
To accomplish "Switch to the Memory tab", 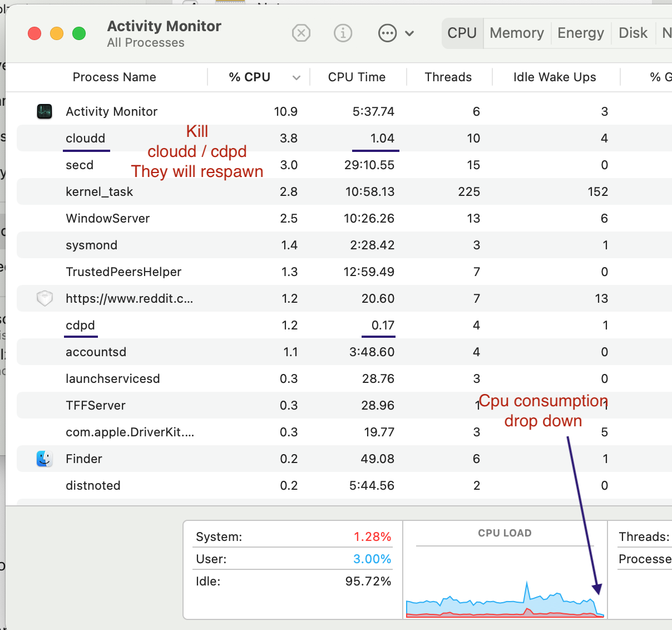I will (517, 33).
